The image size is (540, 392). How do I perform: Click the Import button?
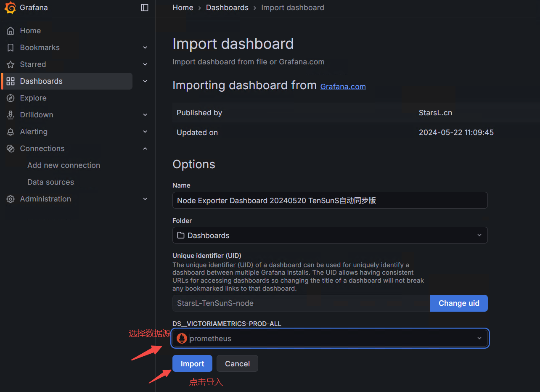[x=192, y=364]
